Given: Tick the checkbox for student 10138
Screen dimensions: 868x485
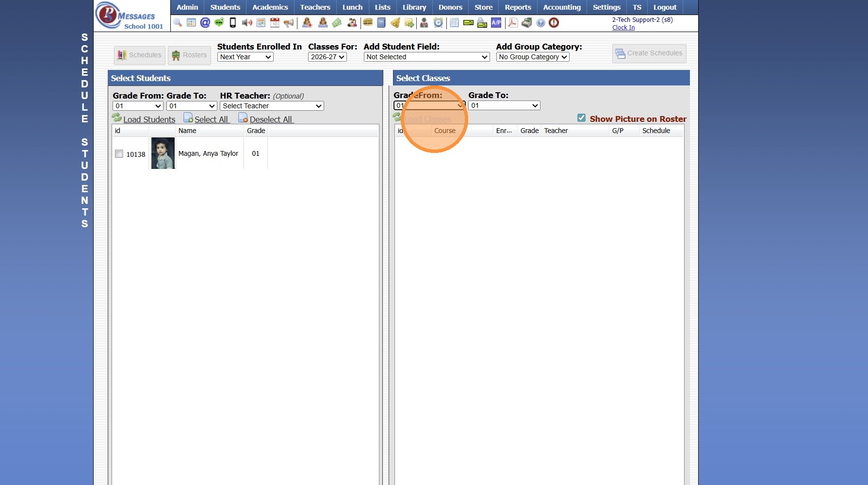Looking at the screenshot, I should [119, 154].
